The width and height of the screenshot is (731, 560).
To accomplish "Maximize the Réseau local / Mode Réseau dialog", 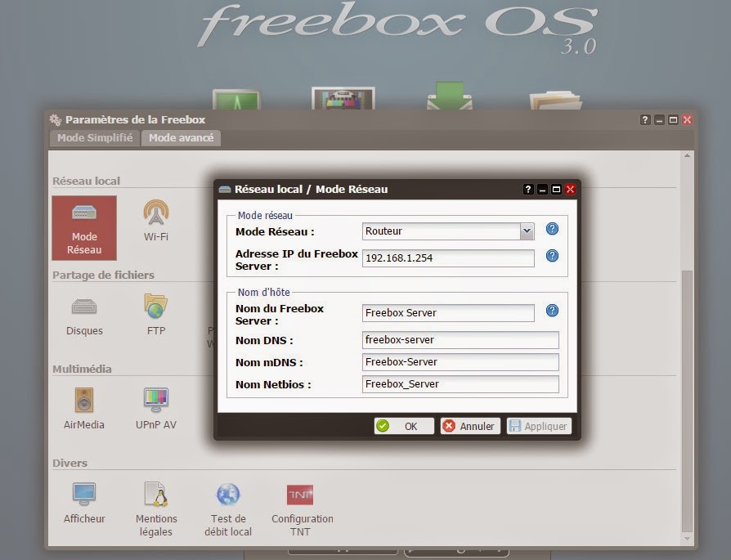I will tap(556, 190).
